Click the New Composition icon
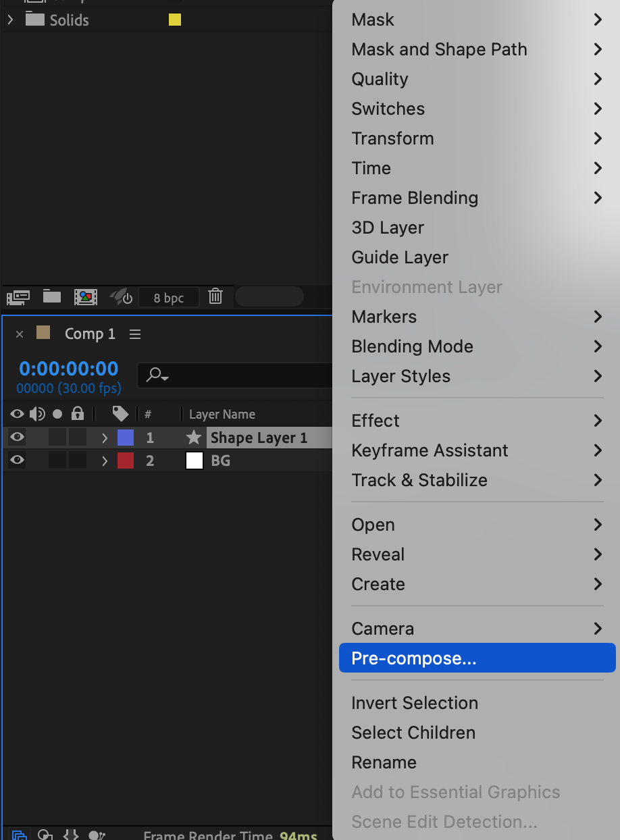The width and height of the screenshot is (620, 840). [x=86, y=296]
